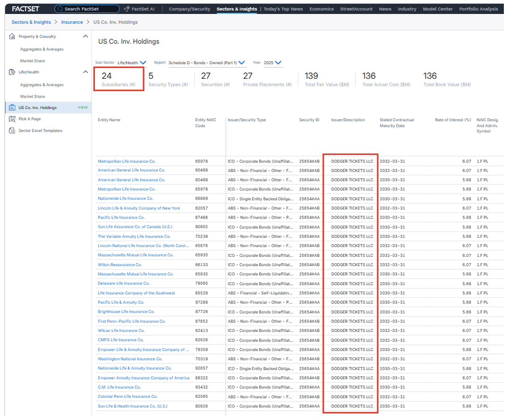Click NAIC code 66869 cell
This screenshot has width=508, height=420.
[201, 199]
